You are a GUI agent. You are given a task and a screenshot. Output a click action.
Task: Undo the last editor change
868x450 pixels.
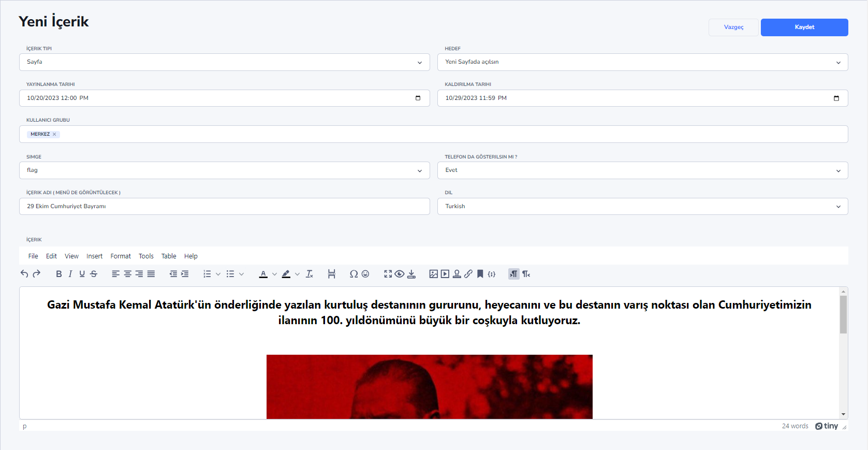pos(24,274)
